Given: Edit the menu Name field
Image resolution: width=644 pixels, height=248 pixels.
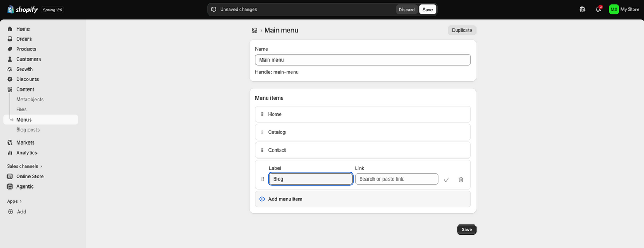Looking at the screenshot, I should click(x=363, y=60).
